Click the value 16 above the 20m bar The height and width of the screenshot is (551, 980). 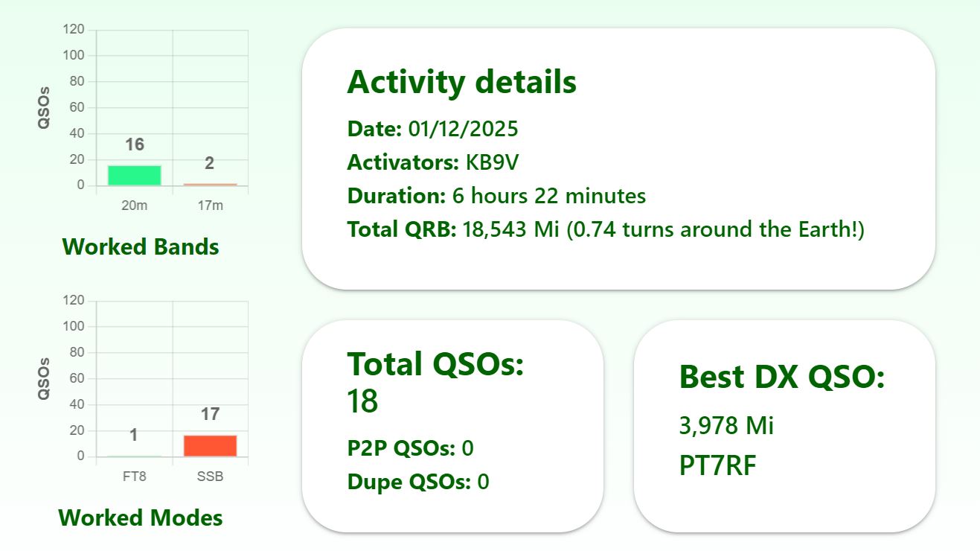(x=135, y=144)
